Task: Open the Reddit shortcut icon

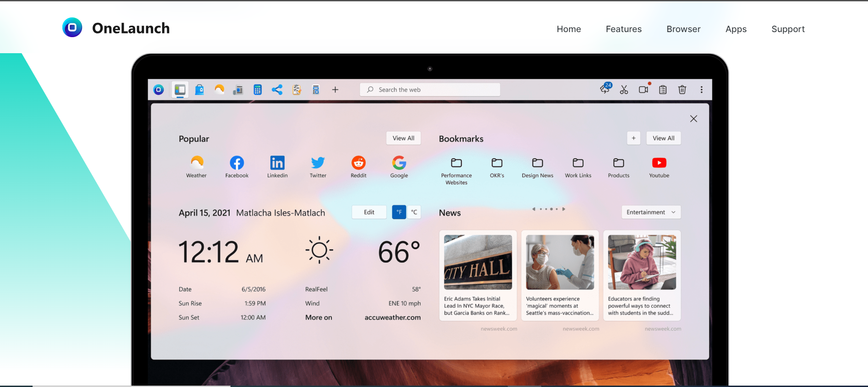Action: tap(358, 163)
